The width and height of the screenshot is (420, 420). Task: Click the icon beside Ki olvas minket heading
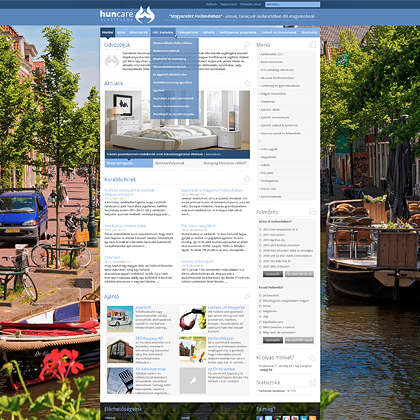pyautogui.click(x=312, y=357)
